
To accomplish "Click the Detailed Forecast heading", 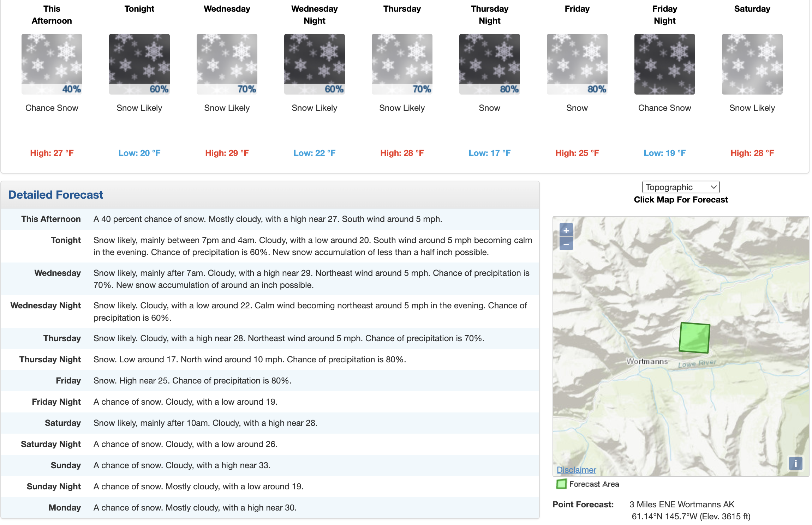I will point(56,195).
